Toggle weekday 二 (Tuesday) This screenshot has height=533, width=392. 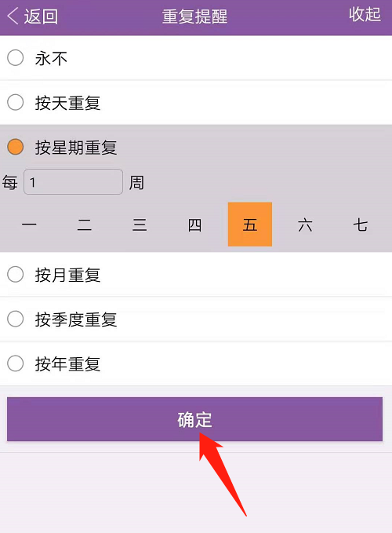(85, 225)
